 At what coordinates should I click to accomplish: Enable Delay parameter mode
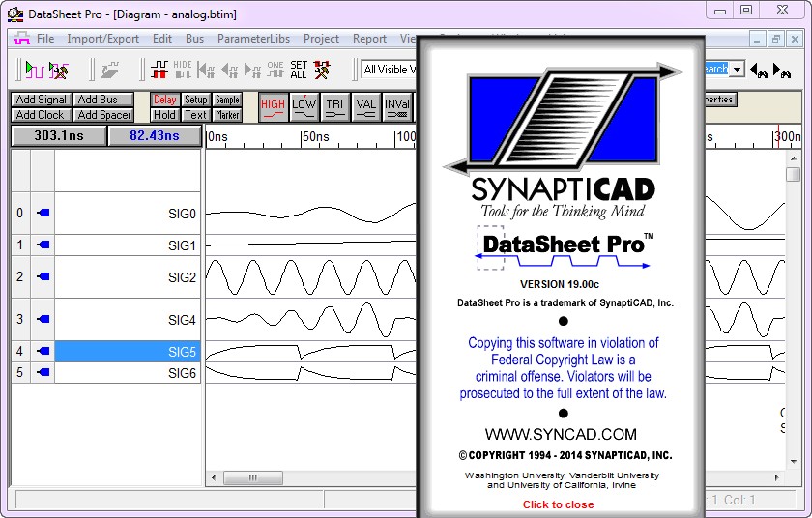(x=164, y=100)
